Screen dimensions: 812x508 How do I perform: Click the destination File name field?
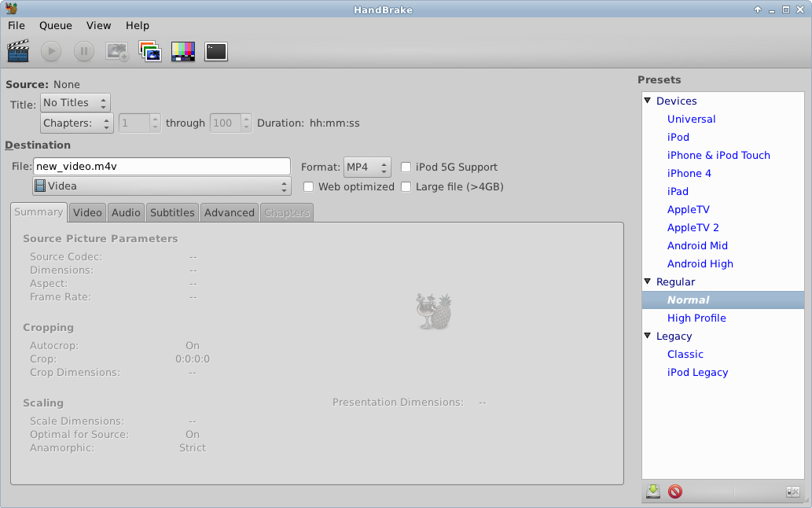(x=162, y=166)
